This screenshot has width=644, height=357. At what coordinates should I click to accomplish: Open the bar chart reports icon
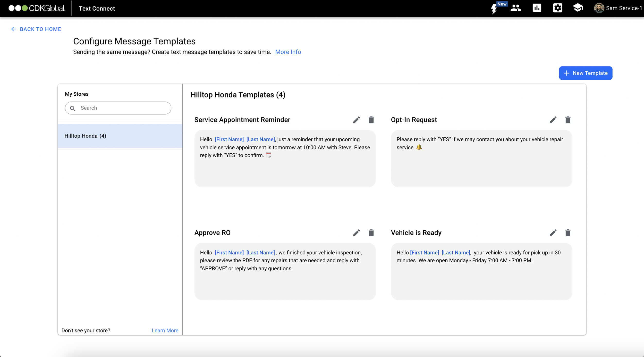pos(537,8)
